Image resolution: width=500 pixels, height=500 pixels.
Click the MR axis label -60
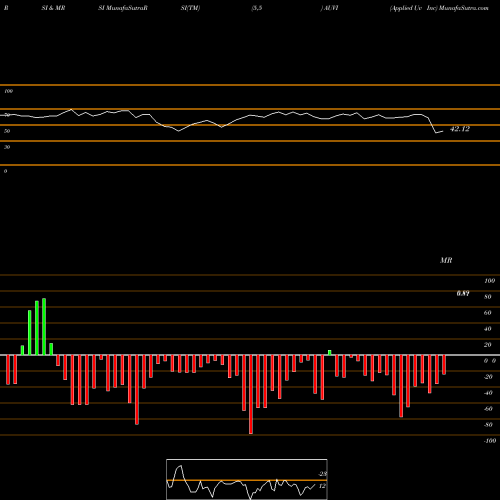click(x=488, y=409)
